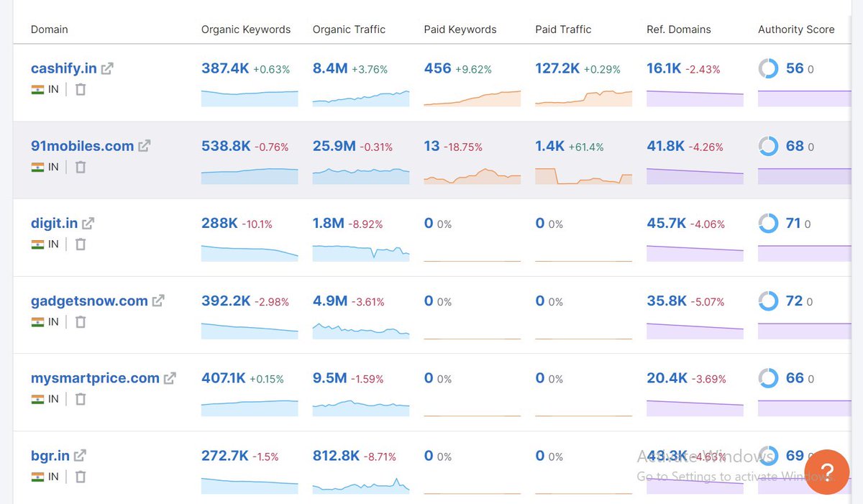
Task: Remove bgr.in using trash icon
Action: (81, 477)
